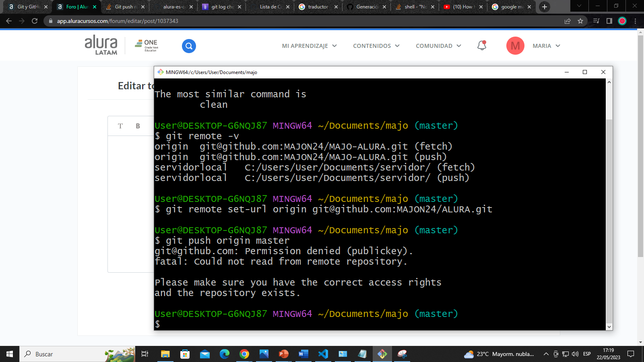Open Microsoft Store from taskbar
The image size is (644, 362).
point(185,354)
